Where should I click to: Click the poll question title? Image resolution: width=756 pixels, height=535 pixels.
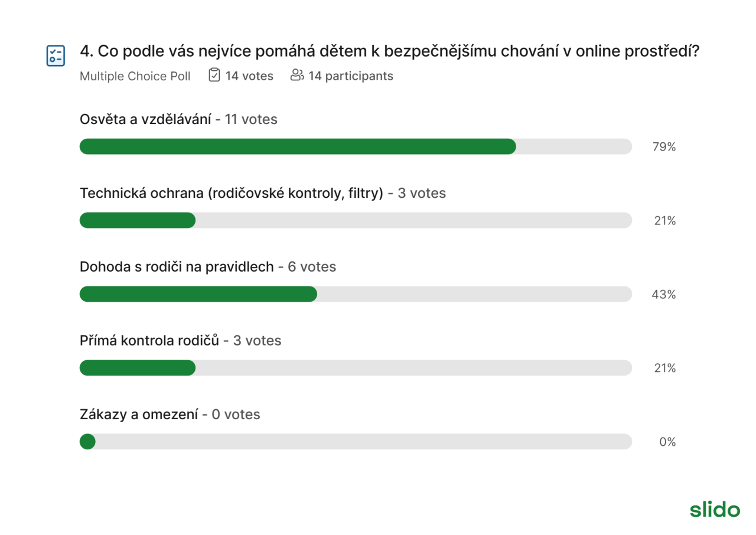point(390,52)
